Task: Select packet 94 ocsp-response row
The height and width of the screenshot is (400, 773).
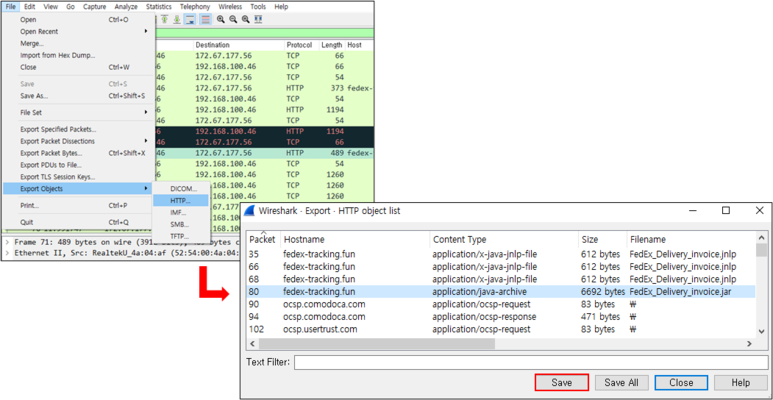Action: (x=501, y=317)
